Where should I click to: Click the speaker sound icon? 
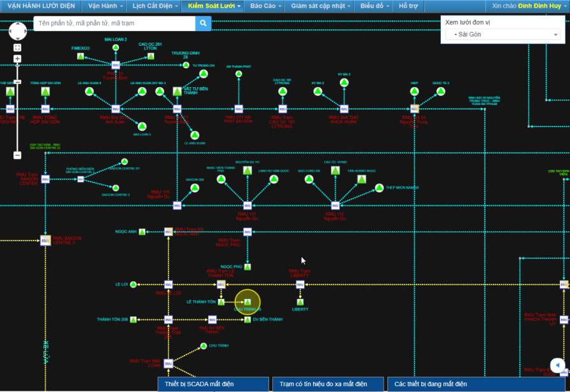pyautogui.click(x=558, y=365)
